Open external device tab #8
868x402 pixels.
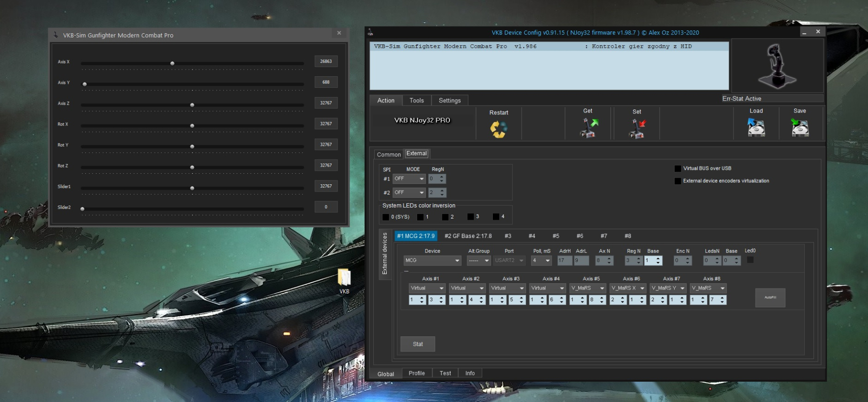tap(628, 236)
